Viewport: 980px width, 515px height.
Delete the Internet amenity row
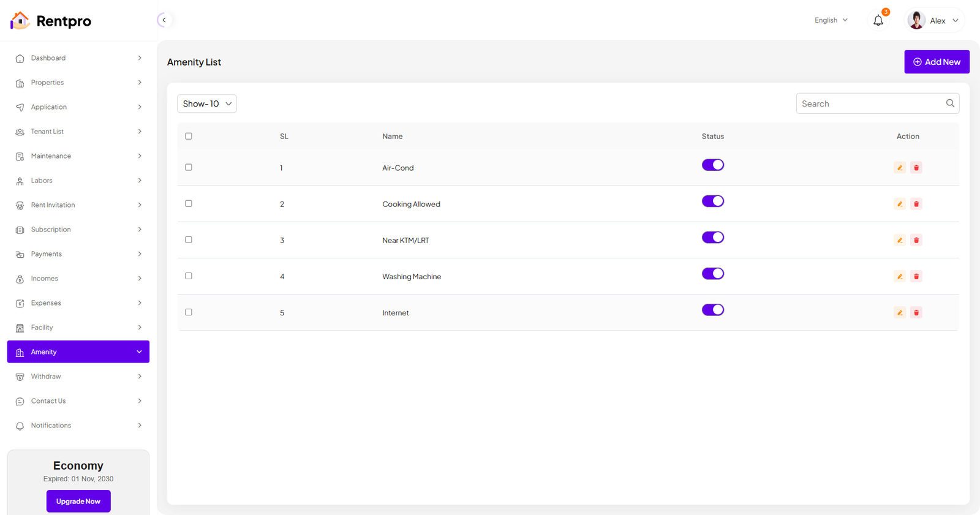[x=916, y=312]
